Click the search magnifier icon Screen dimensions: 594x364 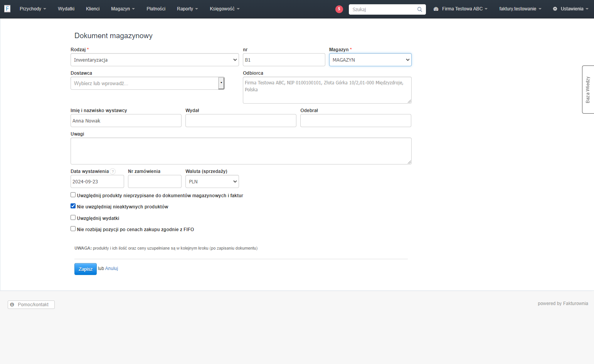point(420,9)
